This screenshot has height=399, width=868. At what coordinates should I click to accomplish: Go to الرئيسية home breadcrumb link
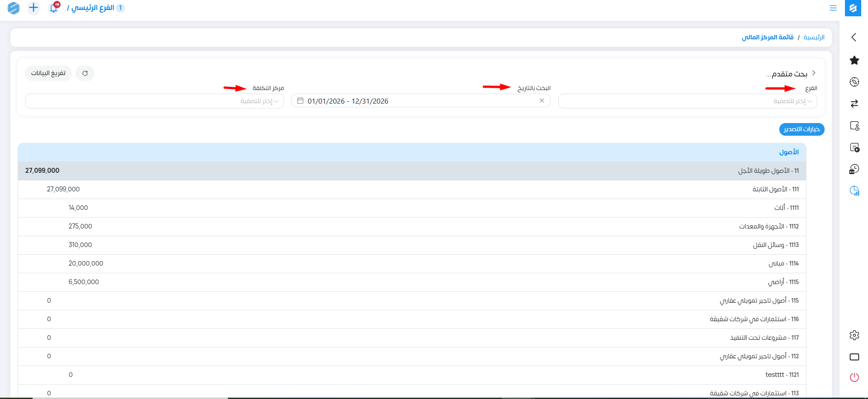[814, 37]
